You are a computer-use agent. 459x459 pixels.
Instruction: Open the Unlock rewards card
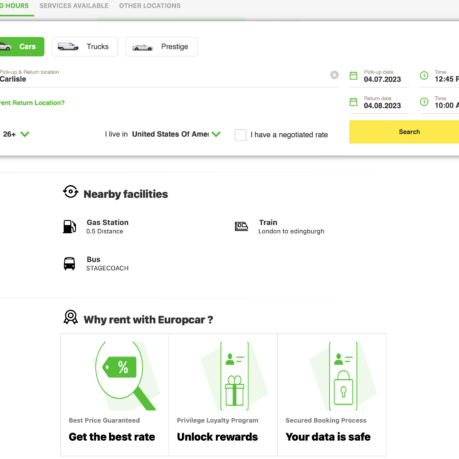(223, 395)
